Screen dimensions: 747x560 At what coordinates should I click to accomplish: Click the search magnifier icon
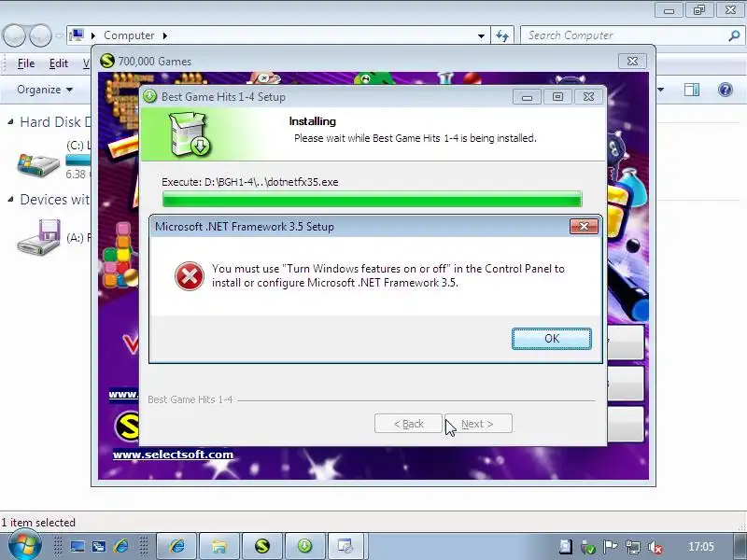[734, 35]
